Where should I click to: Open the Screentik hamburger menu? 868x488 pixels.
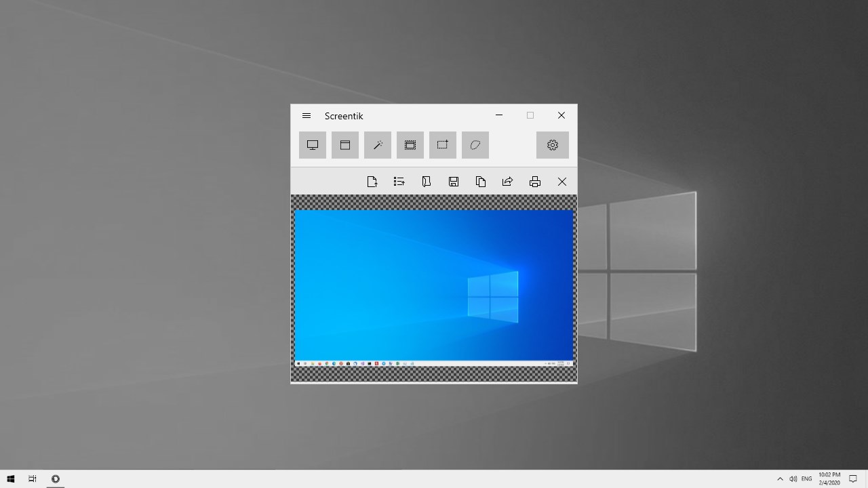coord(307,116)
